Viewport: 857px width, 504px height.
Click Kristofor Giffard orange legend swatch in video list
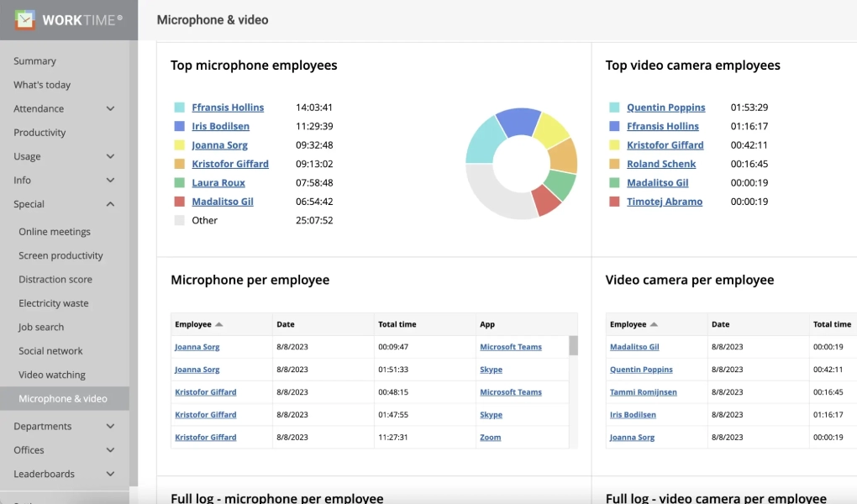(x=614, y=145)
